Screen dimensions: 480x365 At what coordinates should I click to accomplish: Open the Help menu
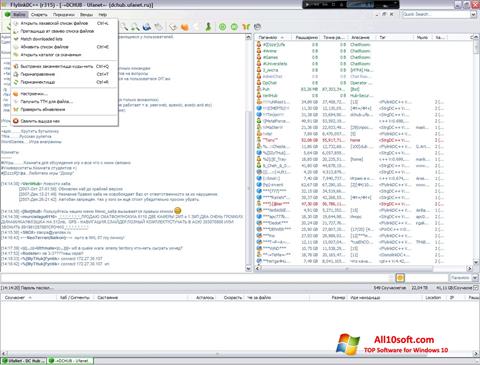102,15
